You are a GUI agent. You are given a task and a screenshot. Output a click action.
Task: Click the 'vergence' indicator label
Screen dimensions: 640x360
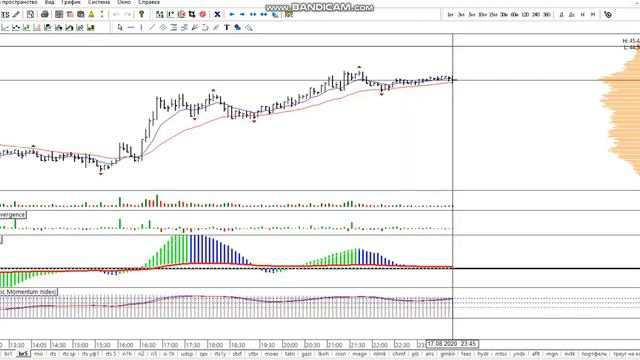[13, 215]
